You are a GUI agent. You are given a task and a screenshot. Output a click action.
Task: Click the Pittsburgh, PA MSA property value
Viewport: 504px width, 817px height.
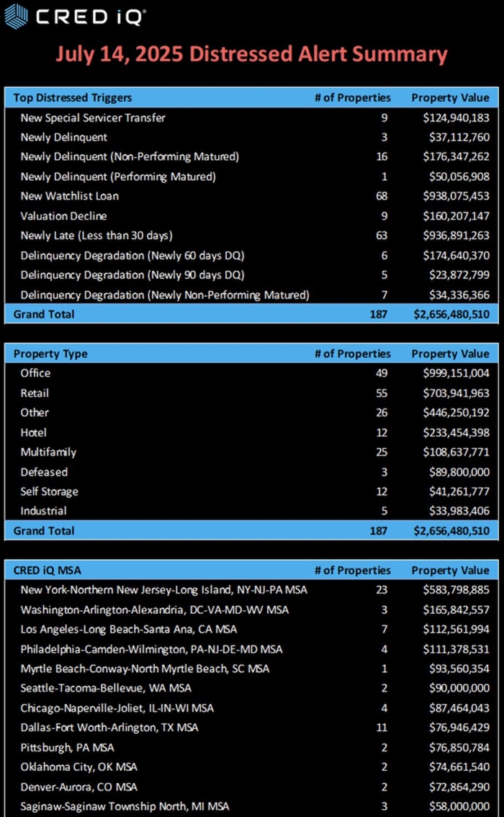click(453, 747)
